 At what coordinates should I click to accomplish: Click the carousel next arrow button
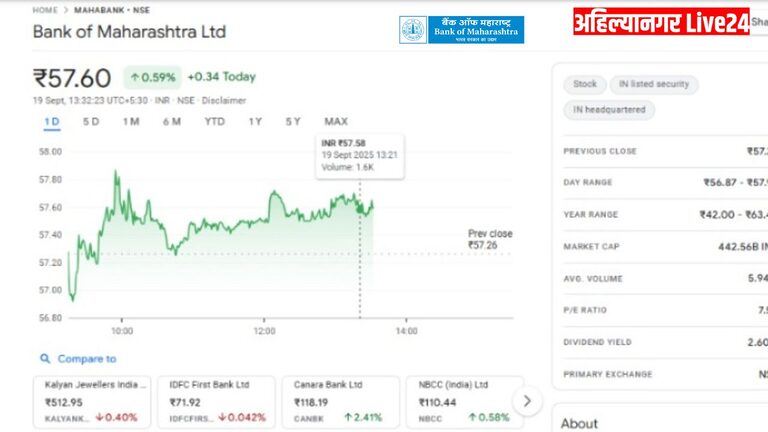pyautogui.click(x=527, y=401)
